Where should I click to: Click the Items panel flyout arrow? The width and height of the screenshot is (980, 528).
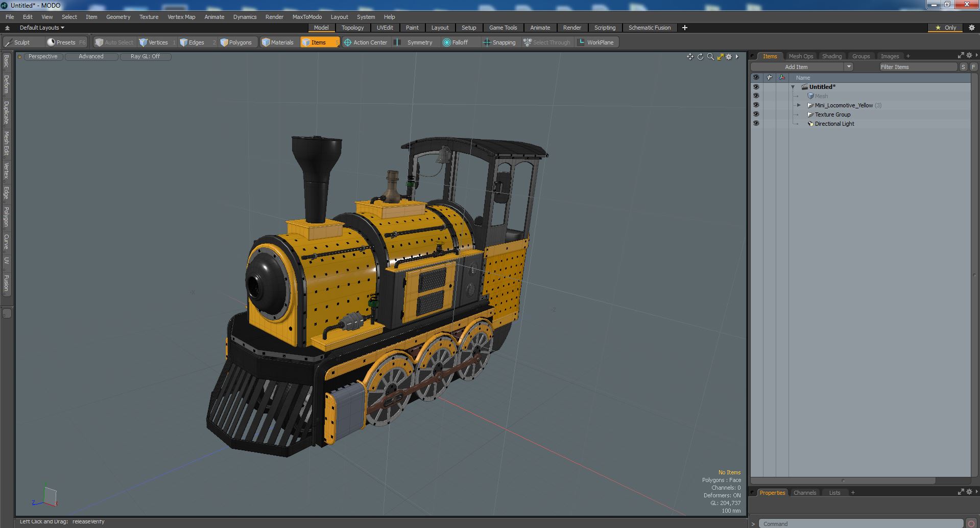976,56
